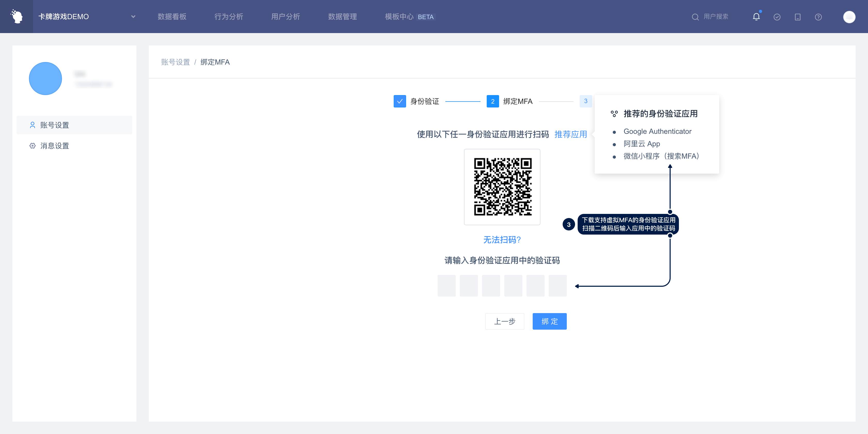Select step 2 绑定MFA indicator
Image resolution: width=868 pixels, height=434 pixels.
493,101
